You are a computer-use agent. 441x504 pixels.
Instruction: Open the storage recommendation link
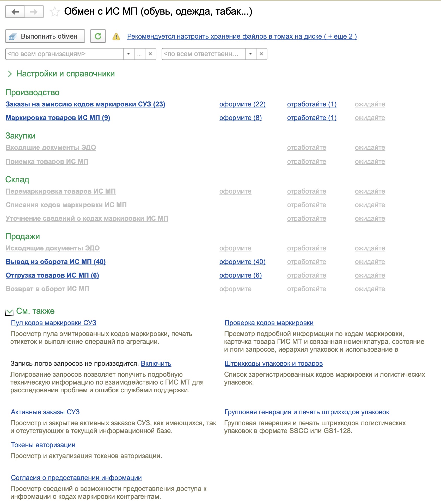(242, 36)
